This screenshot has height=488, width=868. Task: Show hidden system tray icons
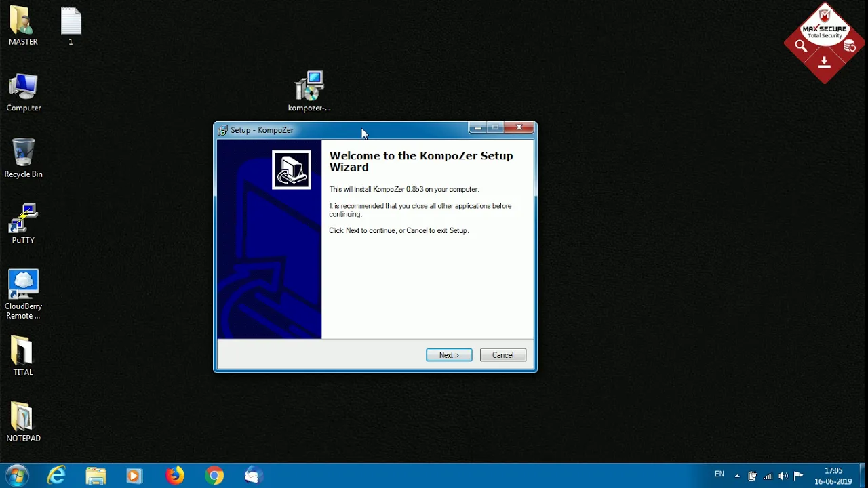tap(737, 476)
